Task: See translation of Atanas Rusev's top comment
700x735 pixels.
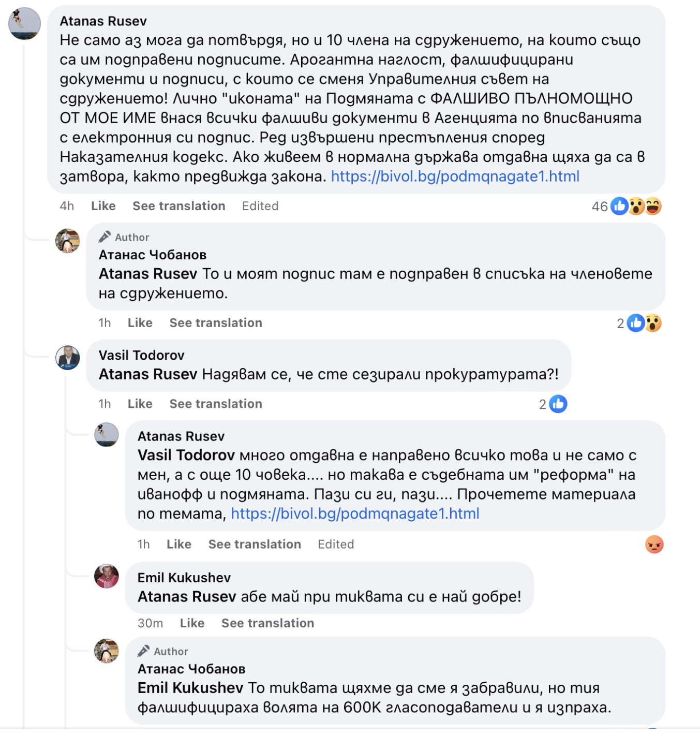Action: tap(178, 206)
